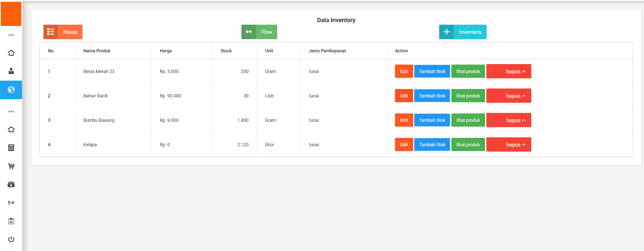Click lihat produk for Bahan Racik
Image resolution: width=644 pixels, height=251 pixels.
468,96
